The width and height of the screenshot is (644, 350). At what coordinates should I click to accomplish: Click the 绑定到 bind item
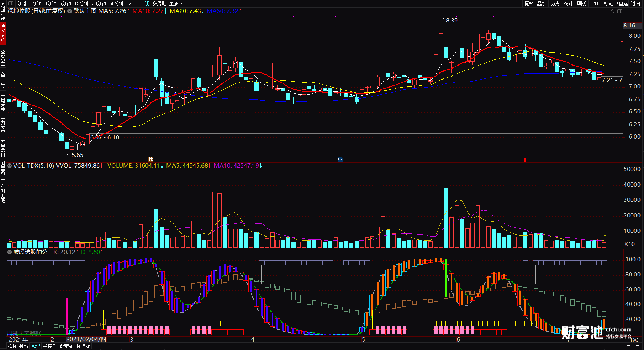click(66, 346)
